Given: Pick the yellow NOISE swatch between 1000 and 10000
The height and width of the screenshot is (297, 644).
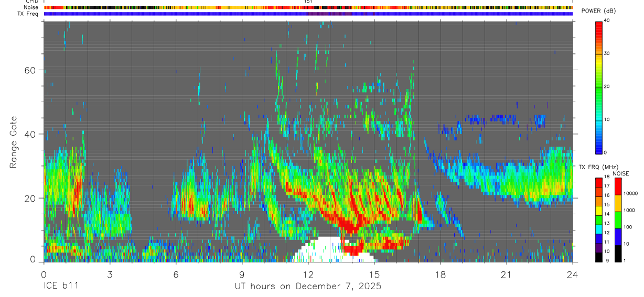Looking at the screenshot, I should tap(617, 203).
